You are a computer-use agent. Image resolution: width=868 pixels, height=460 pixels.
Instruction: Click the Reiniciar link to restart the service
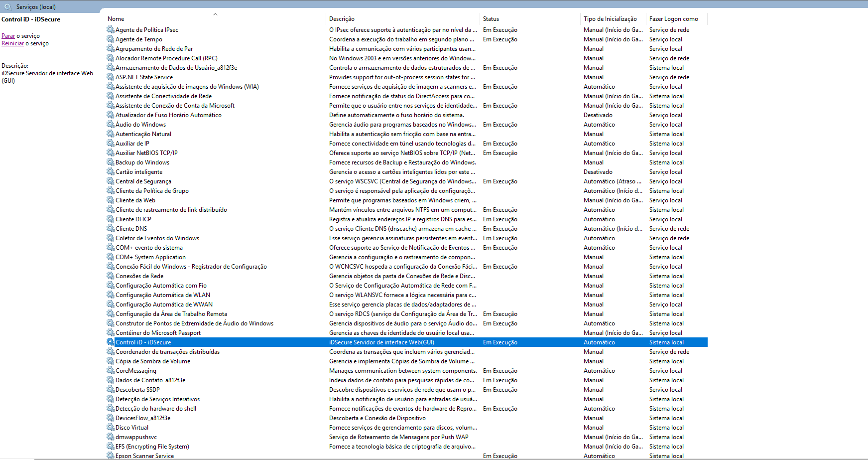click(x=12, y=43)
